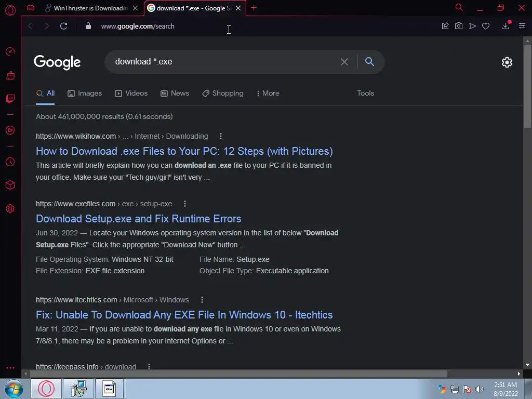Open GX Control speedometer icon in sidebar
Viewport: 532px width, 399px height.
(x=10, y=51)
